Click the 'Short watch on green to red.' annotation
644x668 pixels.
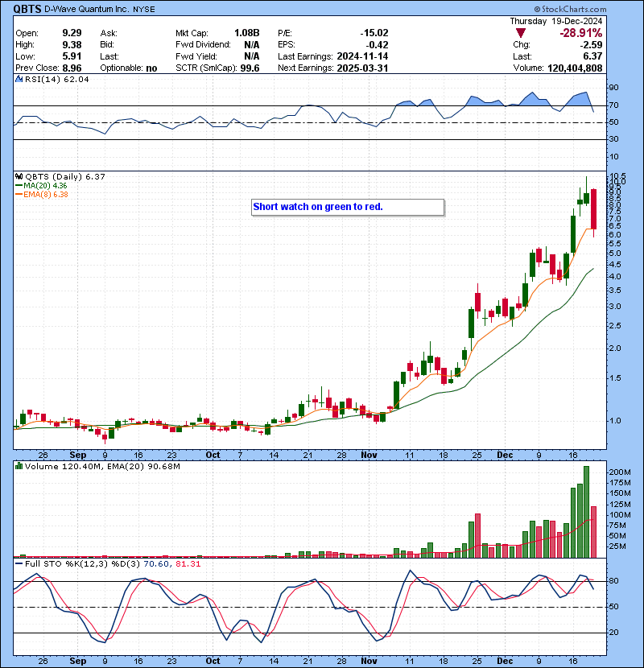pyautogui.click(x=318, y=207)
